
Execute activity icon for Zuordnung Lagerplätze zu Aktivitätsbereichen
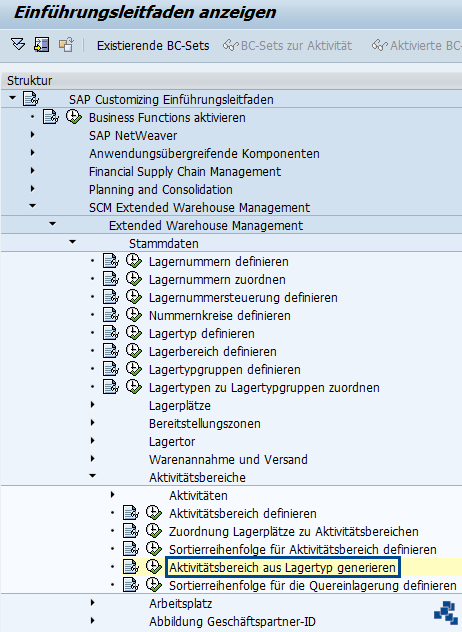tap(154, 531)
